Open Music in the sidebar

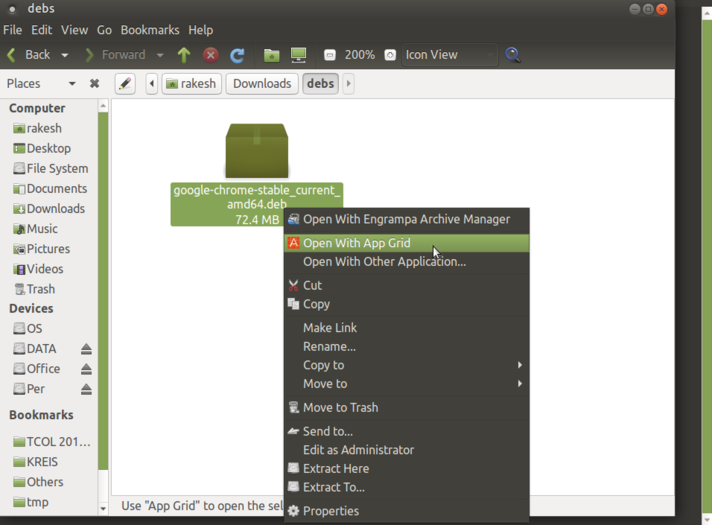click(35, 229)
